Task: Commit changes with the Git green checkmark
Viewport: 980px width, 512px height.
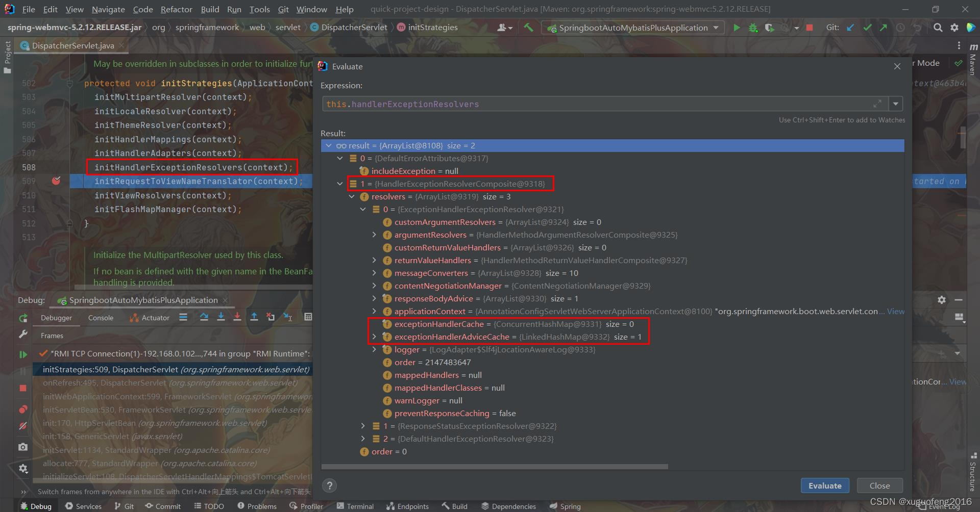Action: [867, 28]
